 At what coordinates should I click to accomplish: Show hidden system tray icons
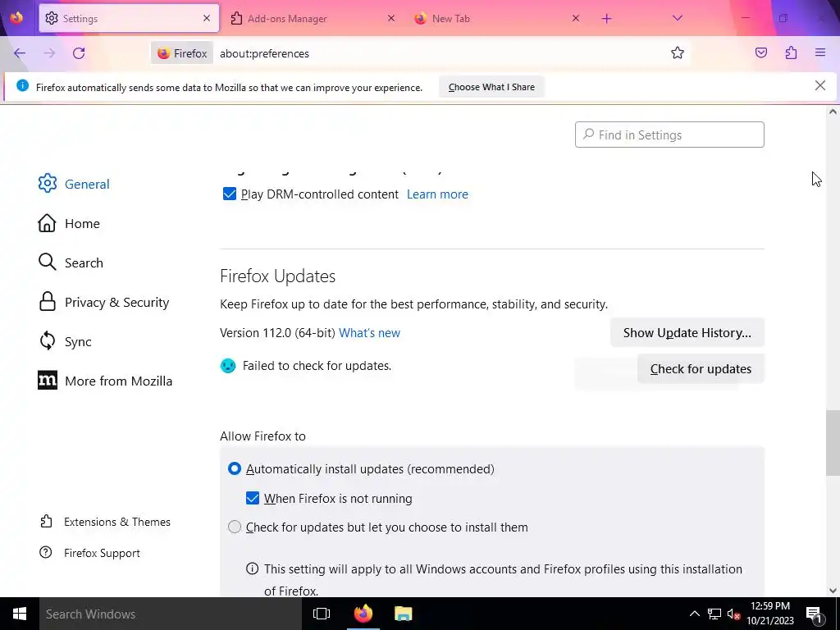694,614
